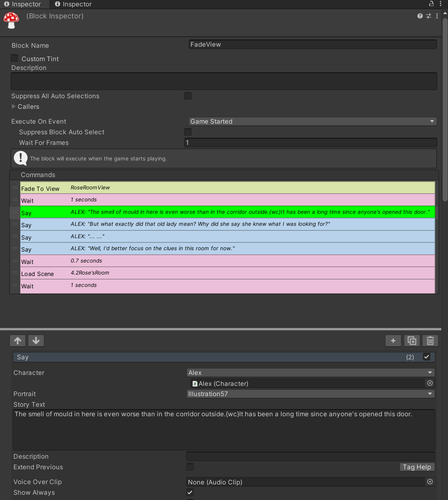448x500 pixels.
Task: Toggle the Extend Previous checkbox
Action: [x=190, y=467]
